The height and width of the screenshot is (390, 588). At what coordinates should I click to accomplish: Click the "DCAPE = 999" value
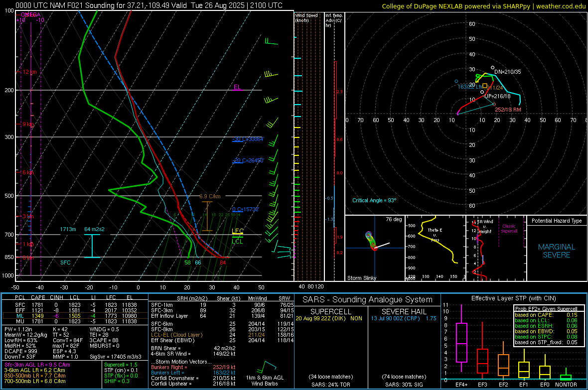[x=20, y=351]
